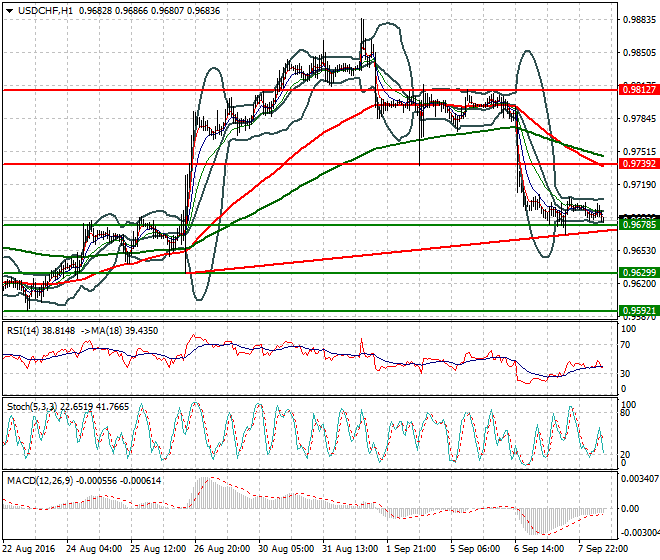Select the green support line at 0.96299
Viewport: 660px width, 560px height.
point(310,273)
